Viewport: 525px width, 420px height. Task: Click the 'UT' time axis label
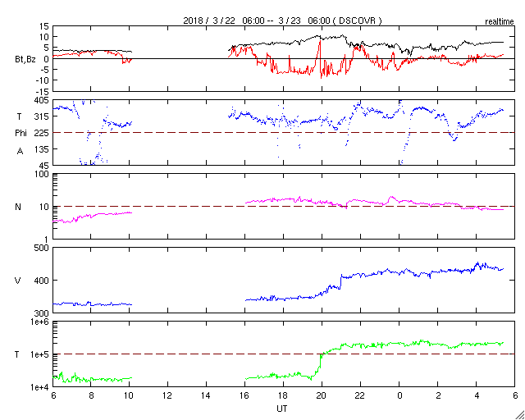click(x=282, y=409)
